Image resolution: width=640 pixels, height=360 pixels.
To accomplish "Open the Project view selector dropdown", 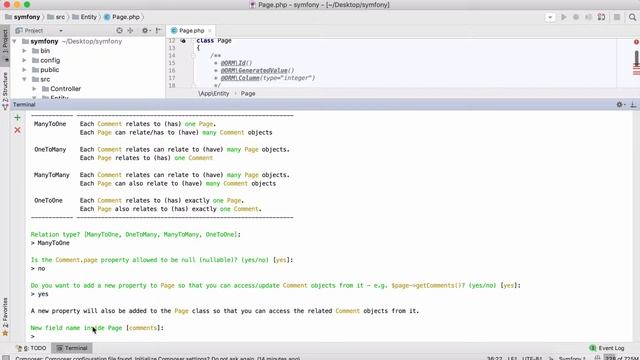I will 61,31.
